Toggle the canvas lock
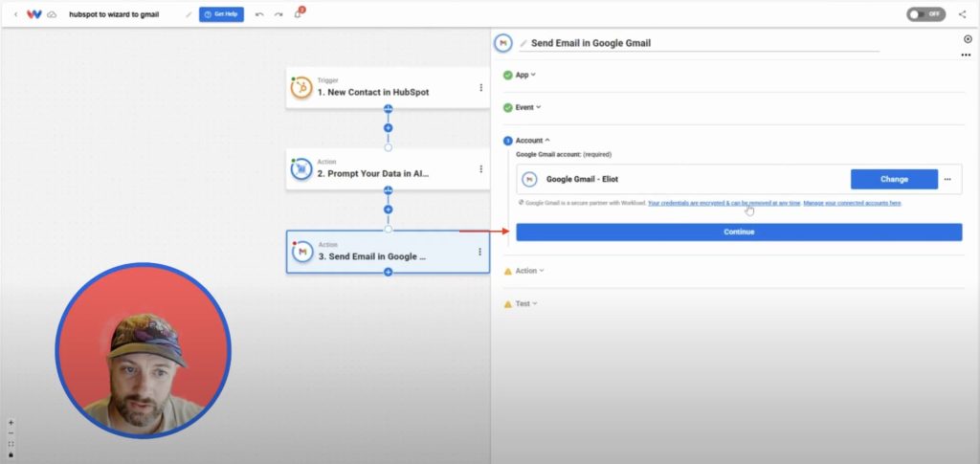 pyautogui.click(x=11, y=454)
